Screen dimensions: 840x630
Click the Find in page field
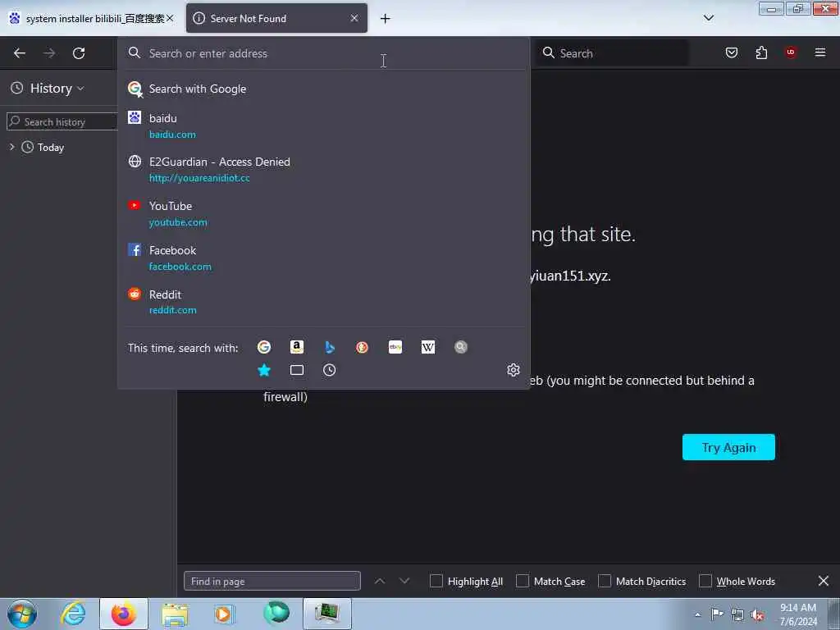(272, 582)
